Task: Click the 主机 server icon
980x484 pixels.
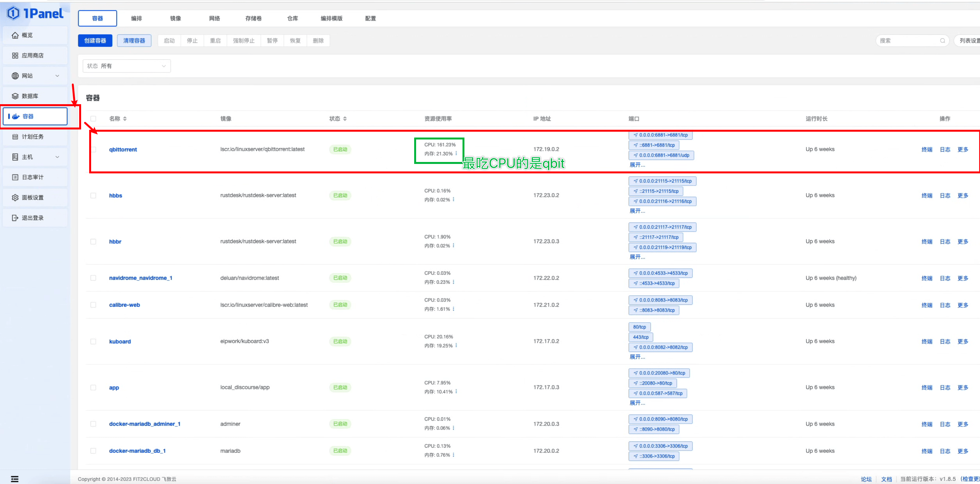Action: pos(15,157)
